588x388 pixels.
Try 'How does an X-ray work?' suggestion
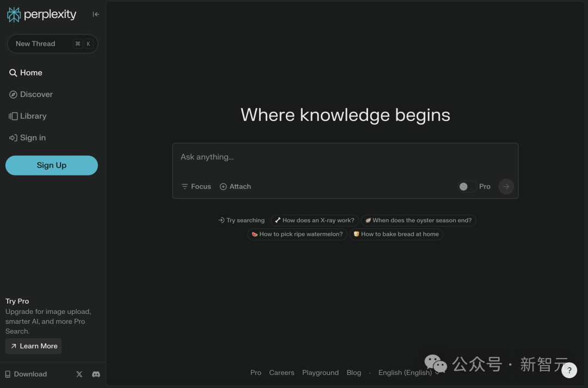click(315, 220)
